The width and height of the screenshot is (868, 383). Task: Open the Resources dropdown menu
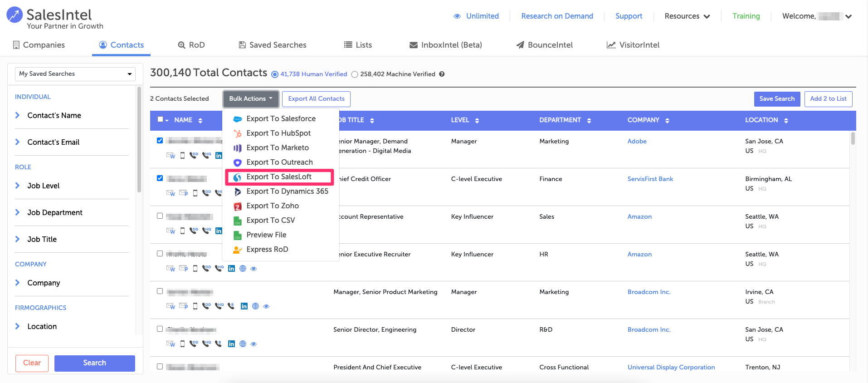point(687,16)
